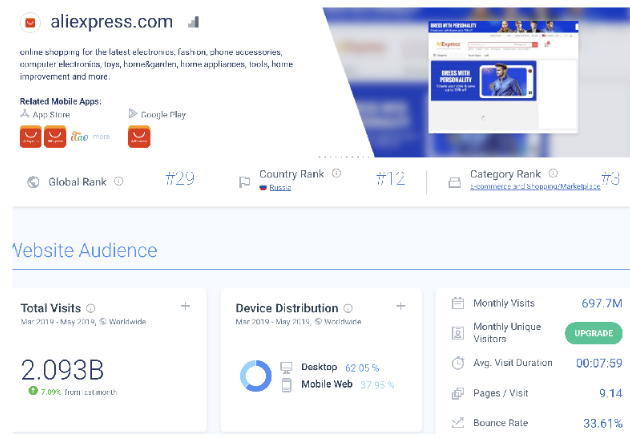This screenshot has height=438, width=630.
Task: Click the 2.093B total visits value
Action: [62, 370]
